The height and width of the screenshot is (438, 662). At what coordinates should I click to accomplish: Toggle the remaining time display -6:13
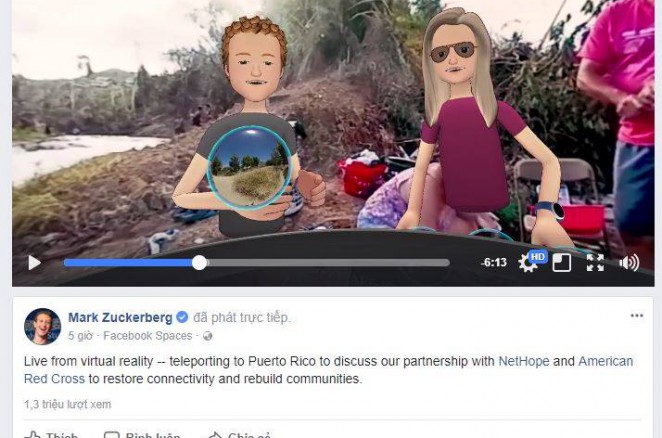click(x=494, y=262)
